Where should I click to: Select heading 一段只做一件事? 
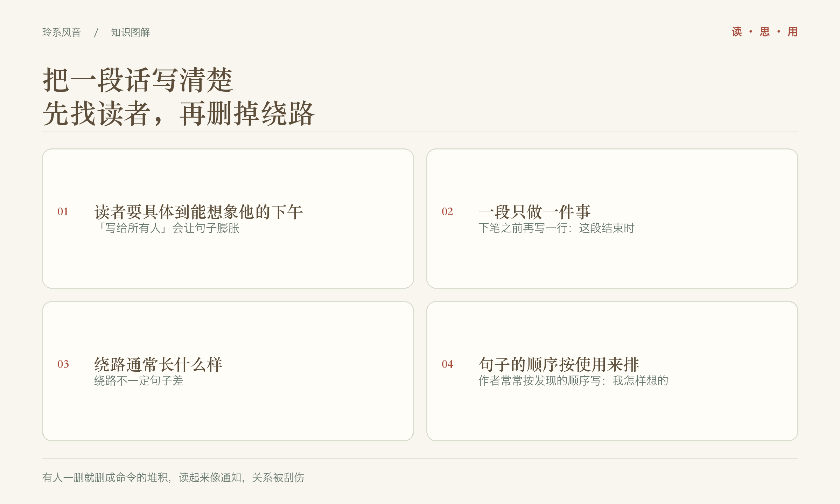(x=534, y=212)
